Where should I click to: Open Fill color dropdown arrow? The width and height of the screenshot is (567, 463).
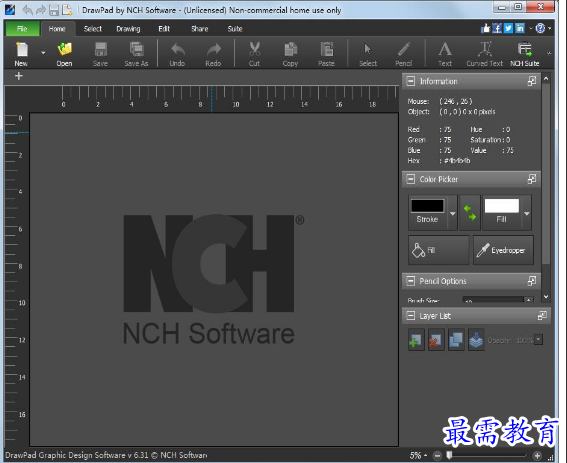527,213
